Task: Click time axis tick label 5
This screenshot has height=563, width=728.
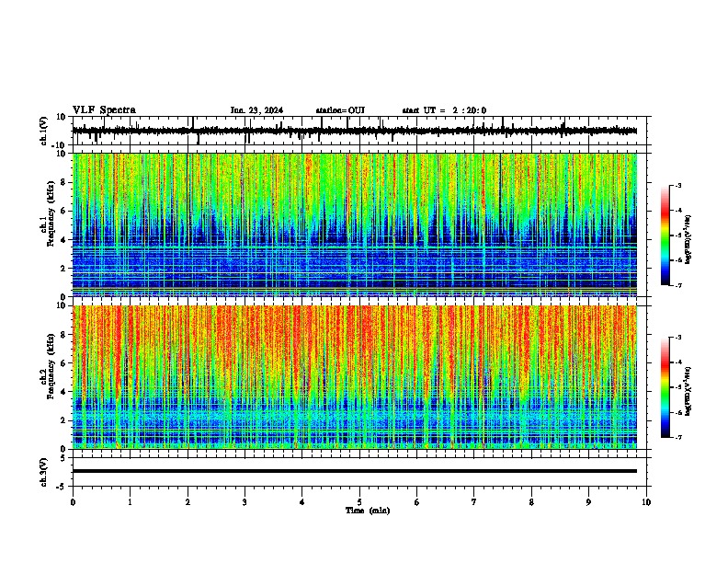Action: (x=359, y=502)
